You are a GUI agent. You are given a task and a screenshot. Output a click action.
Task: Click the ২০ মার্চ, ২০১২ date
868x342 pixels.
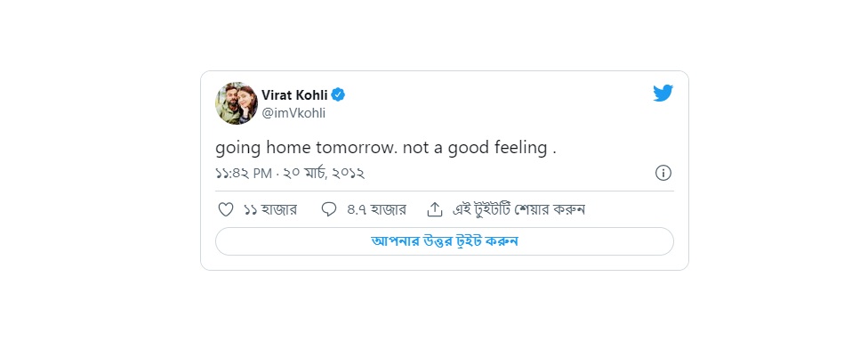[324, 174]
